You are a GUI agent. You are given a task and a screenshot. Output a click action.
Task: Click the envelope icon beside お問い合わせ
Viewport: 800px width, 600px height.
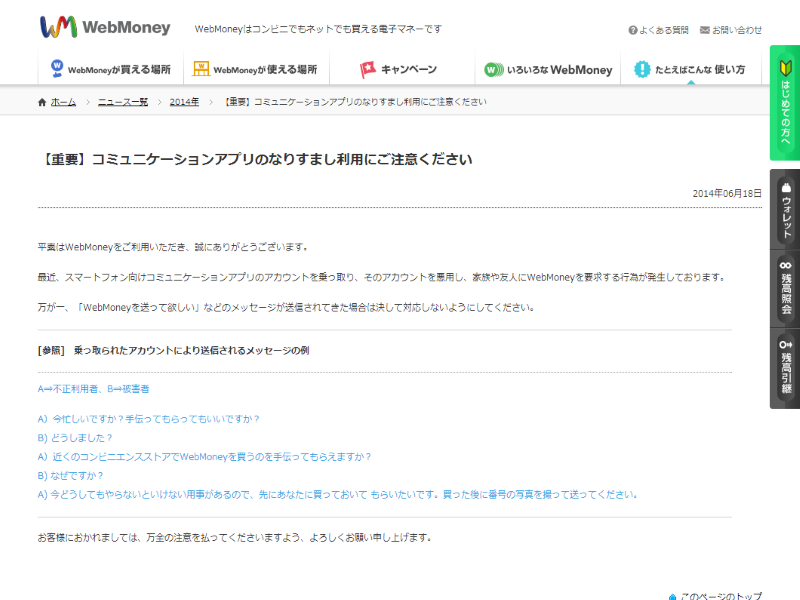click(x=705, y=30)
